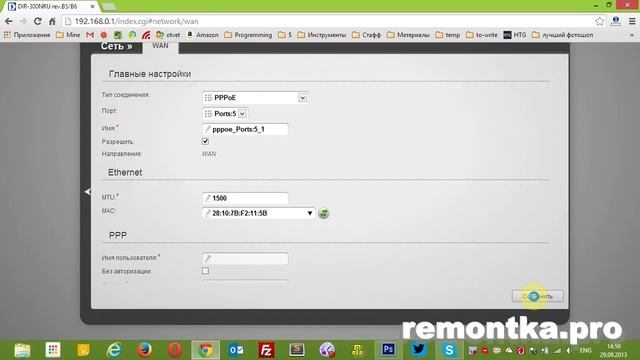Open the otvet bookmark

click(x=168, y=35)
